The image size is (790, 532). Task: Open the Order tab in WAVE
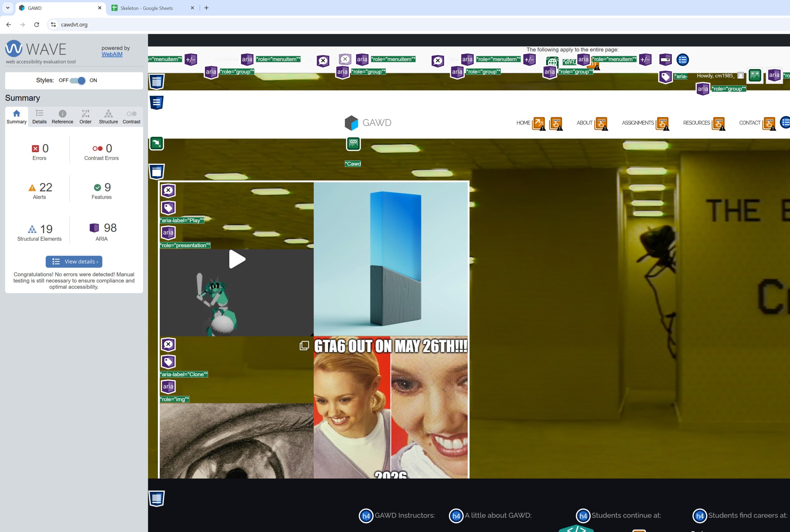[x=85, y=116]
